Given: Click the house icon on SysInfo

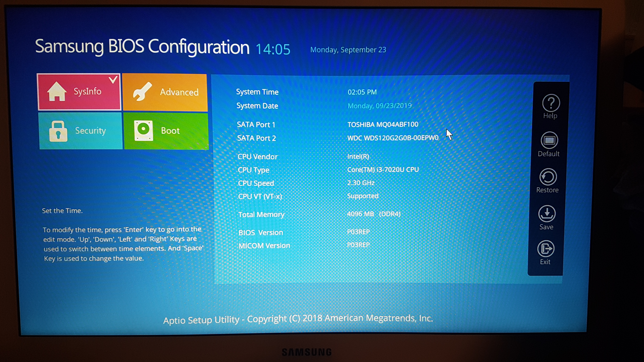Looking at the screenshot, I should click(57, 92).
